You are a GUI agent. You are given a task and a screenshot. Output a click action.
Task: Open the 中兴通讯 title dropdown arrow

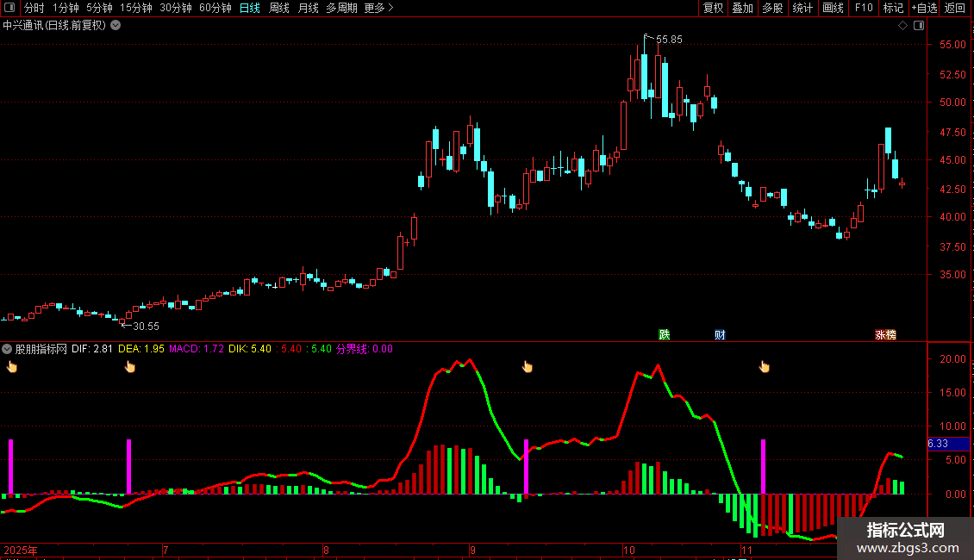(x=116, y=25)
